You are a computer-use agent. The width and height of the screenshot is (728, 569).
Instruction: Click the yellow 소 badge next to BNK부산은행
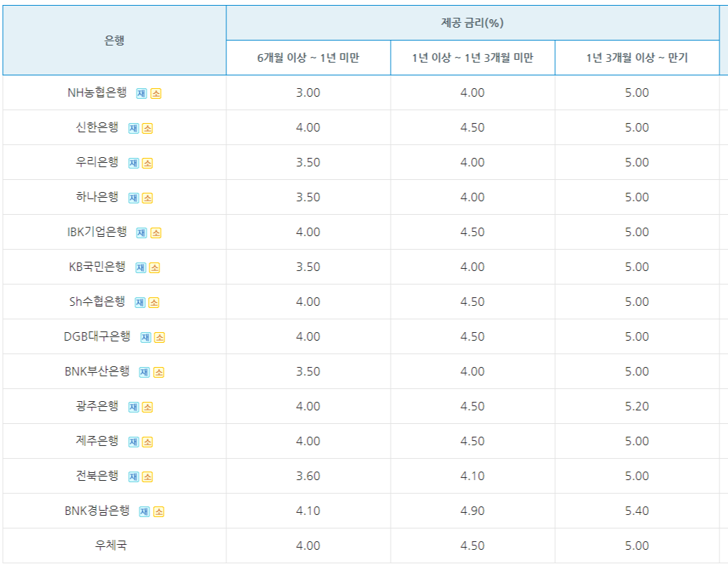click(x=159, y=372)
